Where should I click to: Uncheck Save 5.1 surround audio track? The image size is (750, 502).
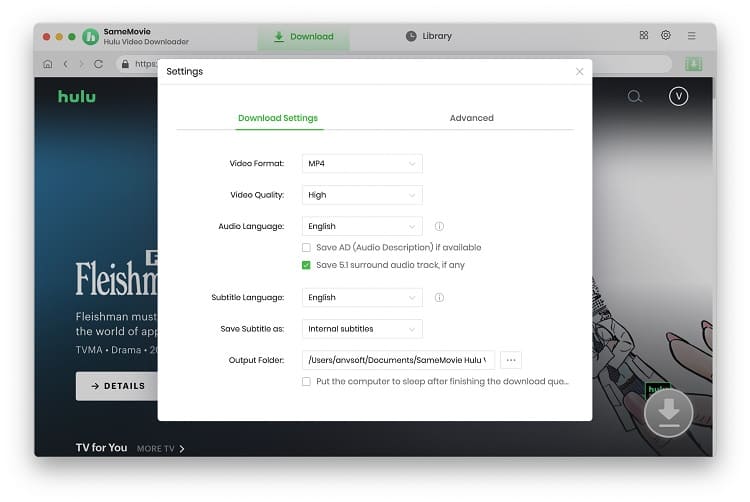[x=306, y=265]
